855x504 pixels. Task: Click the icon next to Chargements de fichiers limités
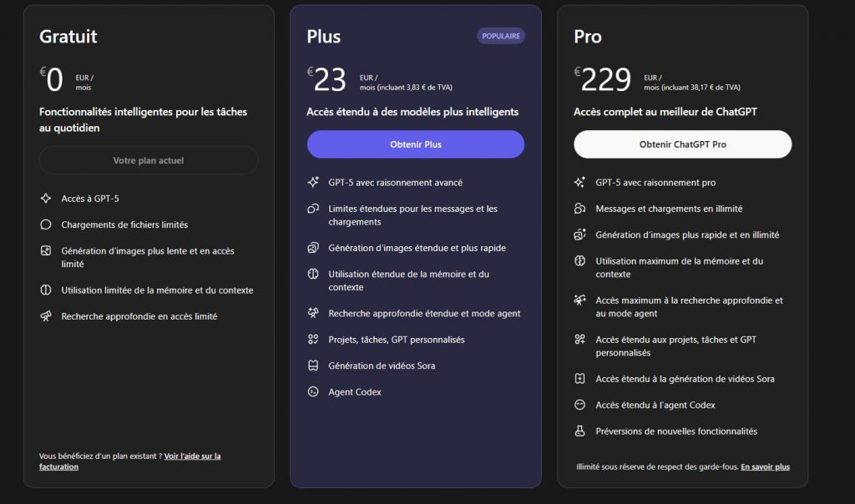[x=46, y=224]
